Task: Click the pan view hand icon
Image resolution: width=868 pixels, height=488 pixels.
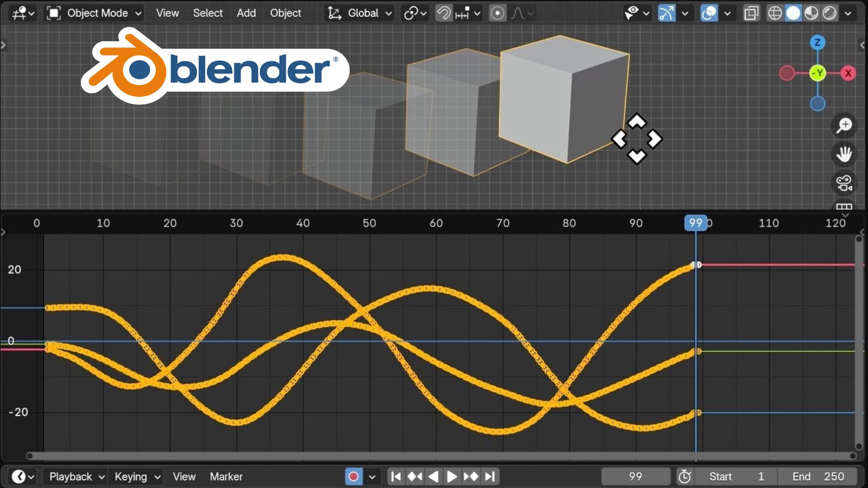Action: pyautogui.click(x=844, y=155)
